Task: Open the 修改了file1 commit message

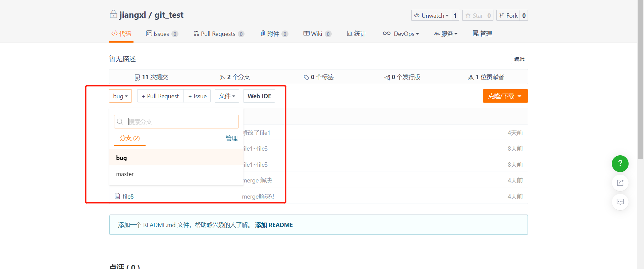Action: (x=257, y=133)
